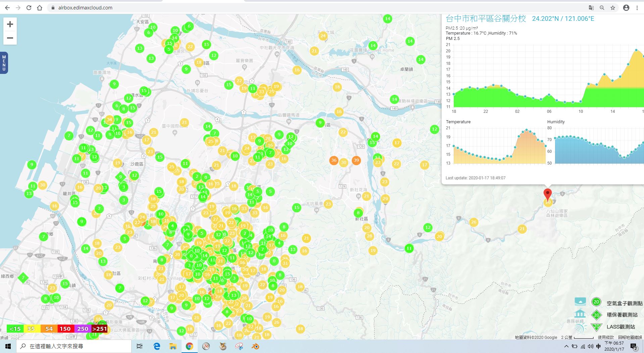The image size is (644, 353).
Task: Click the LASS觀測站 legend label
Action: [621, 326]
